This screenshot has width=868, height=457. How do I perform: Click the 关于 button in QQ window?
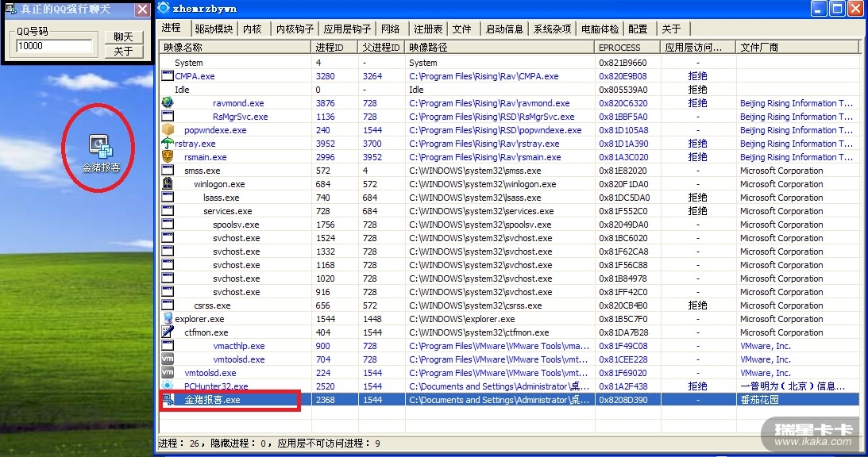[x=124, y=52]
